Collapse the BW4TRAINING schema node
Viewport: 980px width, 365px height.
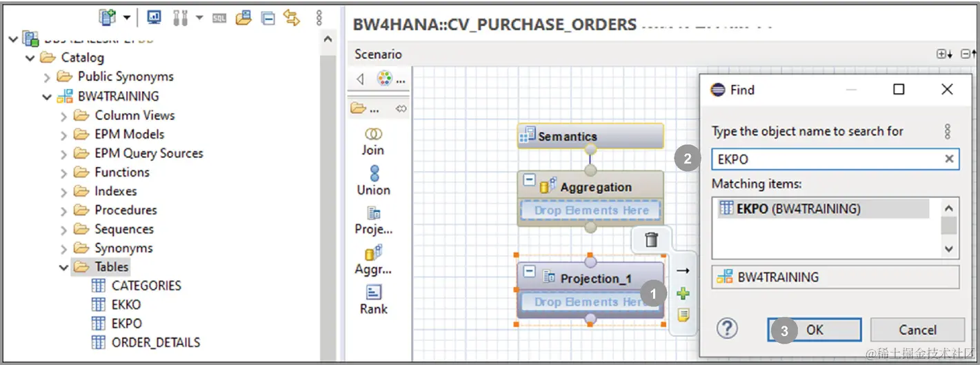(47, 97)
